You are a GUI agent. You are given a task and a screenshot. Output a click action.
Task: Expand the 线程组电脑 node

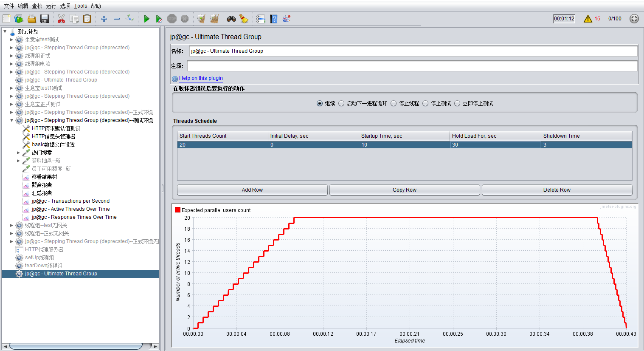tap(11, 64)
